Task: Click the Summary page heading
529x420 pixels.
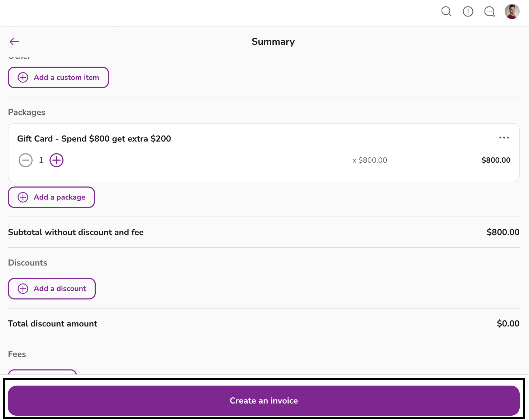Action: pyautogui.click(x=273, y=42)
